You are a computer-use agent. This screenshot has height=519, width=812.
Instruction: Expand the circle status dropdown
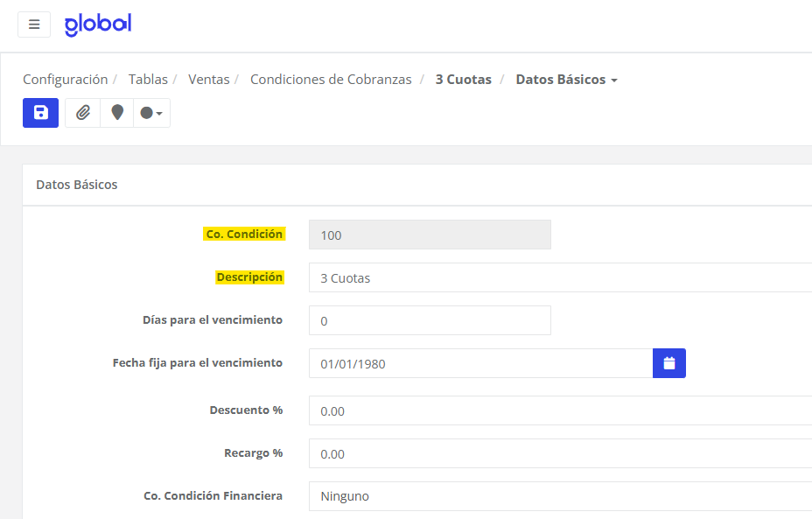(151, 113)
